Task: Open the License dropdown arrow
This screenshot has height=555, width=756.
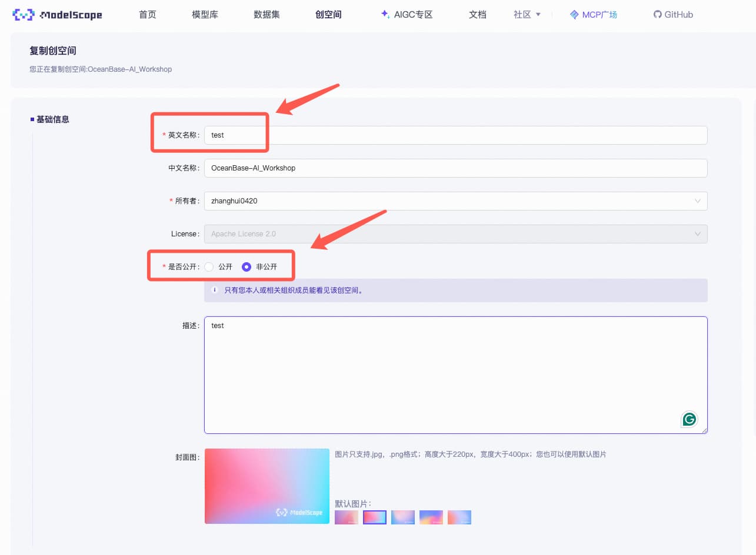Action: pos(698,234)
